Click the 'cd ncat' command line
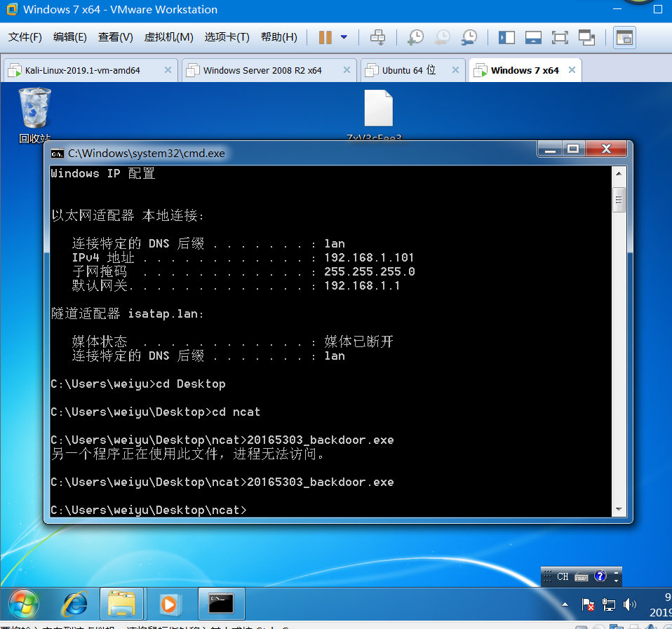The height and width of the screenshot is (629, 672). [155, 412]
